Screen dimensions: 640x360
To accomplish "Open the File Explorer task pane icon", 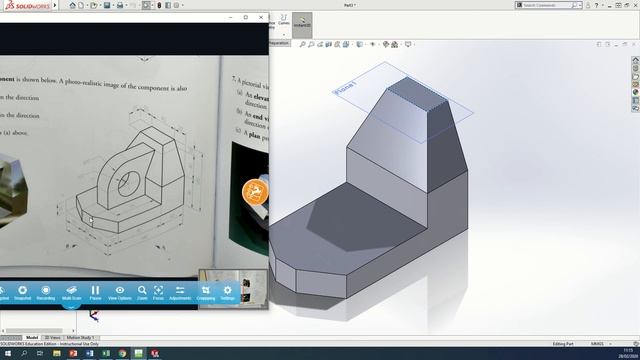I will coord(636,76).
